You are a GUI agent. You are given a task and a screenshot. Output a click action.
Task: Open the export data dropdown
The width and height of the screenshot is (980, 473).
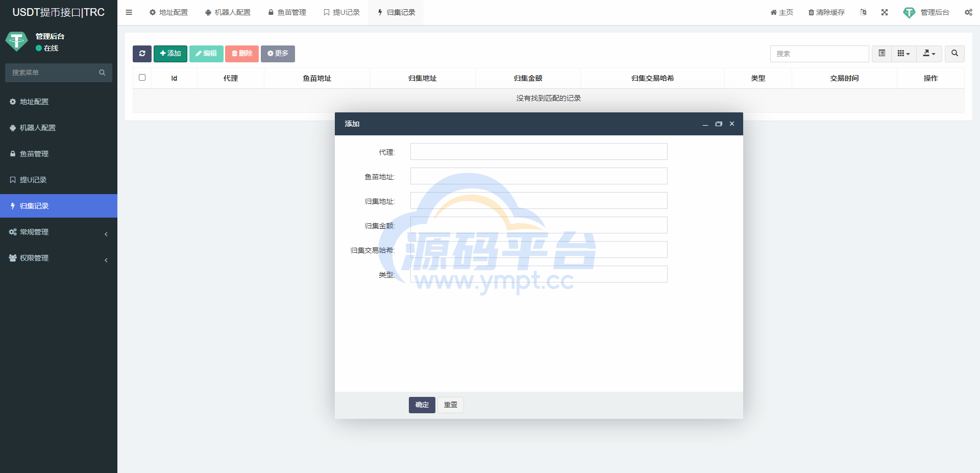point(929,54)
